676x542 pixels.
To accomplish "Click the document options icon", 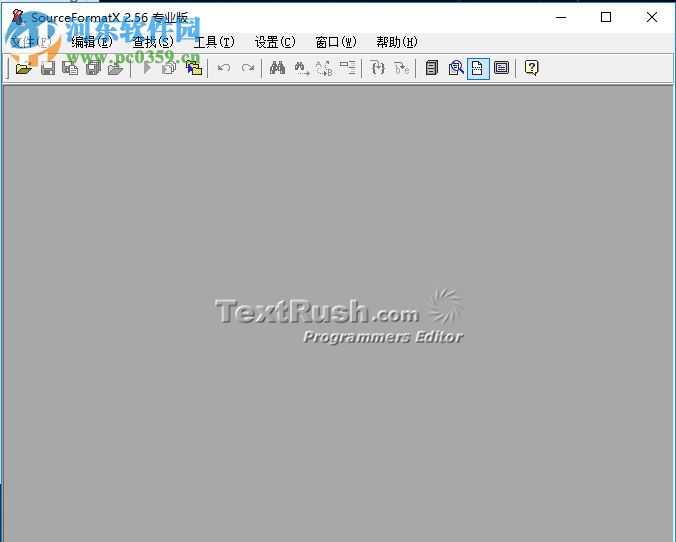I will (432, 68).
